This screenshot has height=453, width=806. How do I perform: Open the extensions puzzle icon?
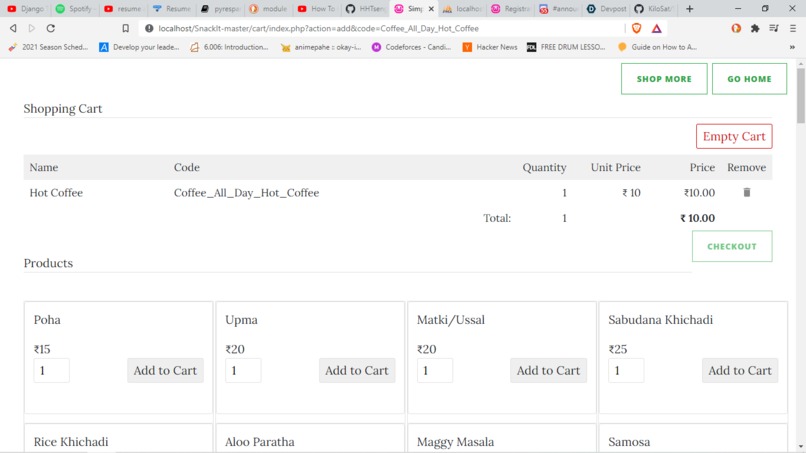[x=755, y=28]
